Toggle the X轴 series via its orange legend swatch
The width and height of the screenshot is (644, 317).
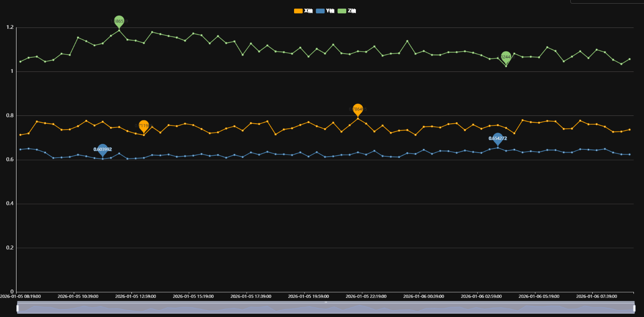coord(298,11)
